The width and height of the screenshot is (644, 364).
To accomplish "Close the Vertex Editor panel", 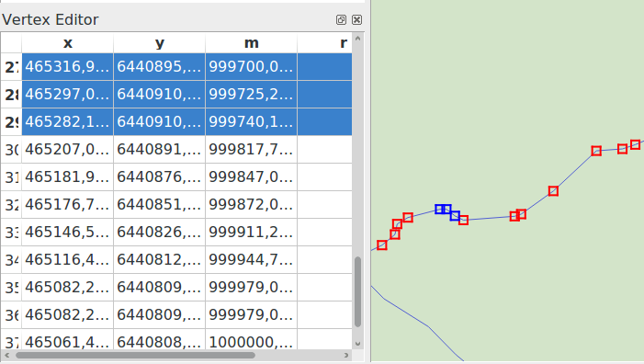I will pyautogui.click(x=357, y=19).
